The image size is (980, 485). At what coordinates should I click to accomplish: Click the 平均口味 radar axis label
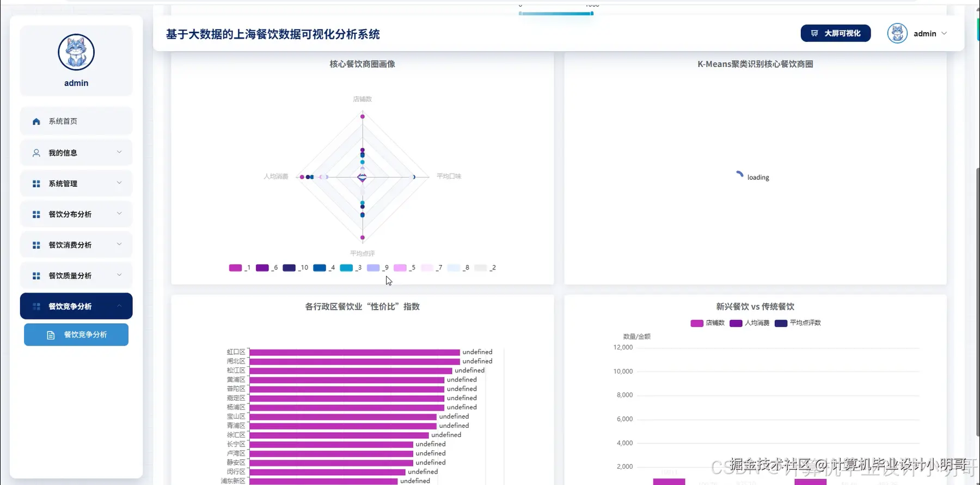tap(449, 176)
